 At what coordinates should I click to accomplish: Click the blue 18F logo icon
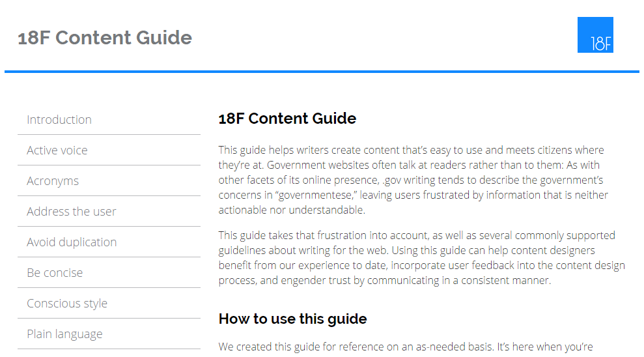pyautogui.click(x=595, y=35)
